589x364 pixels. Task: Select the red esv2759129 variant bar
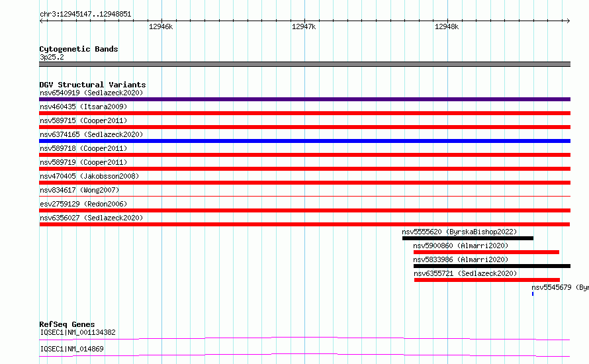(x=304, y=210)
